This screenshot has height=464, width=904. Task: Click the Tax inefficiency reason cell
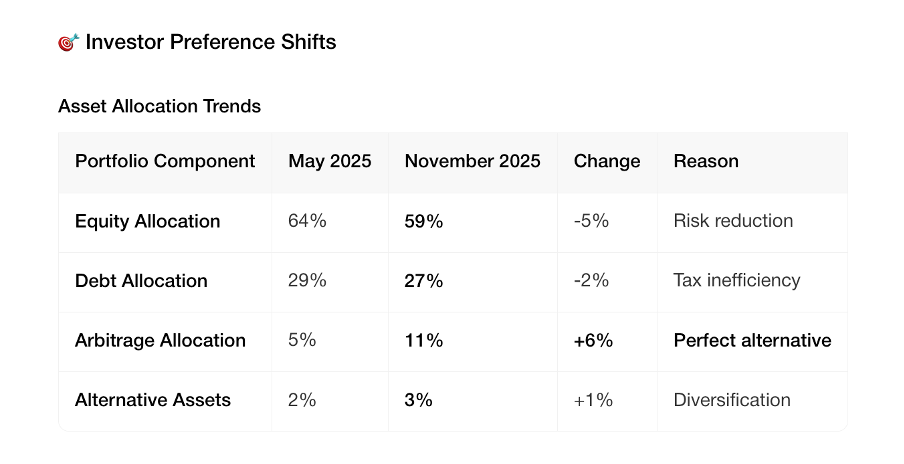coord(736,281)
